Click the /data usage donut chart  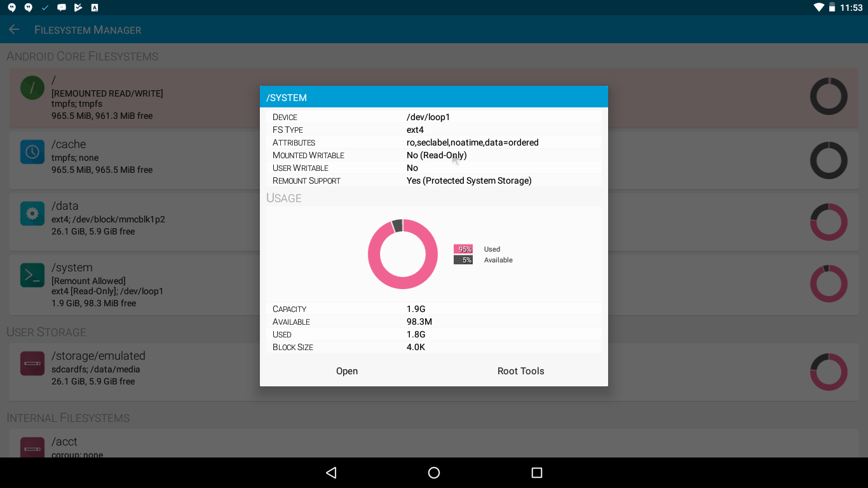829,222
